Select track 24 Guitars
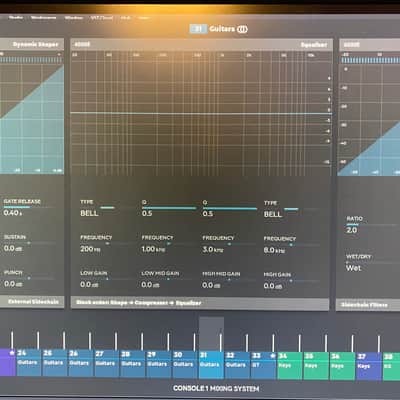 28,362
